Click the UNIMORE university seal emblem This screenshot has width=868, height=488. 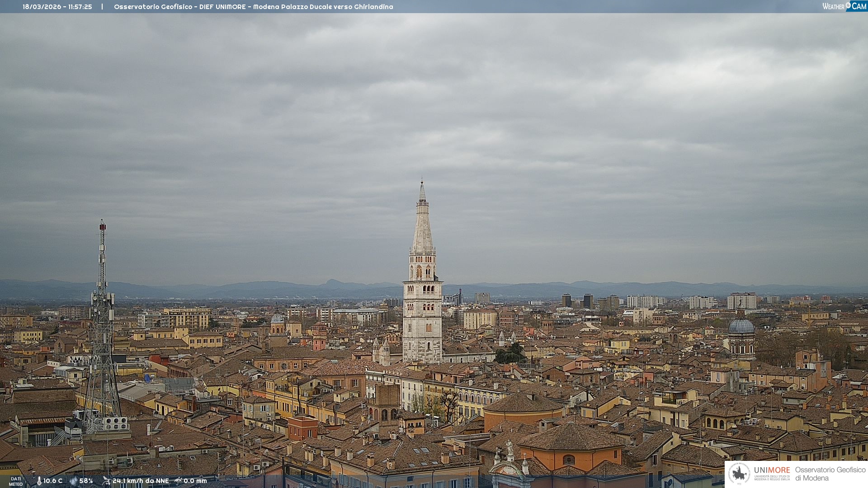coord(740,474)
